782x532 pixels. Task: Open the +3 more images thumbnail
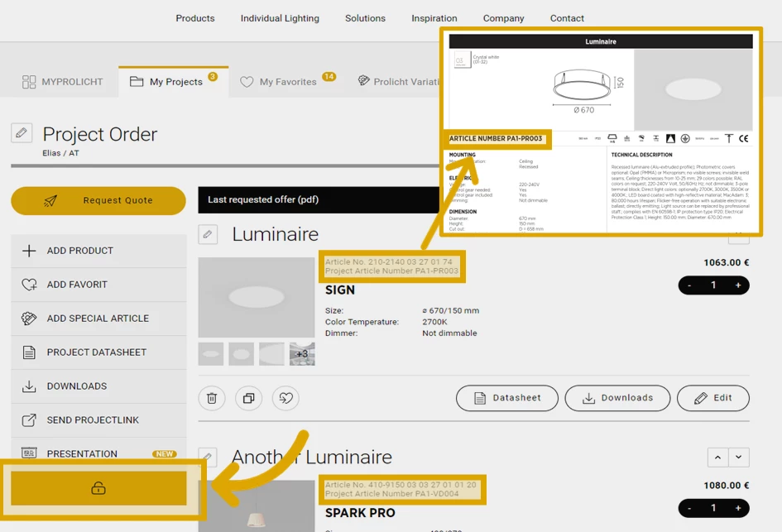tap(302, 354)
